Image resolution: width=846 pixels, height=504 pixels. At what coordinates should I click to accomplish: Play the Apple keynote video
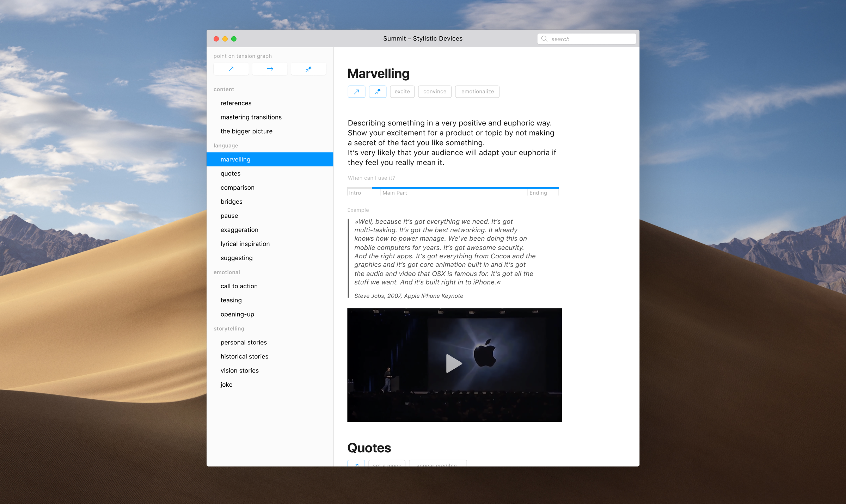[x=454, y=363]
